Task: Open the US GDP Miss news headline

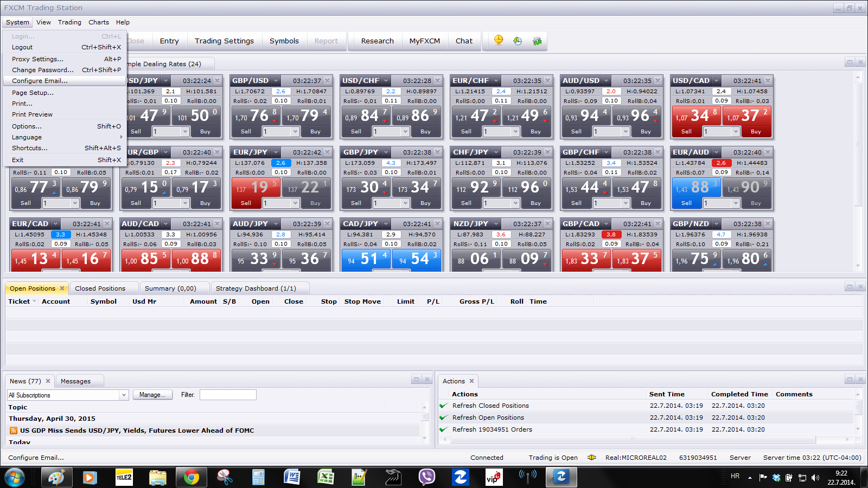Action: pos(137,431)
